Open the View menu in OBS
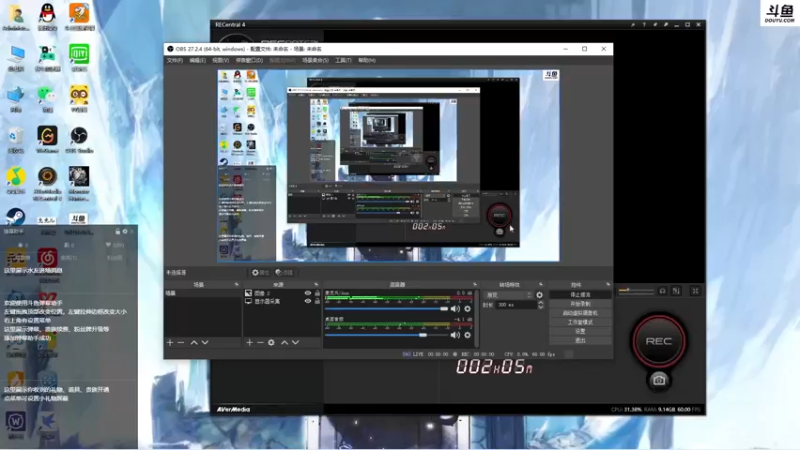The height and width of the screenshot is (450, 800). coord(220,60)
